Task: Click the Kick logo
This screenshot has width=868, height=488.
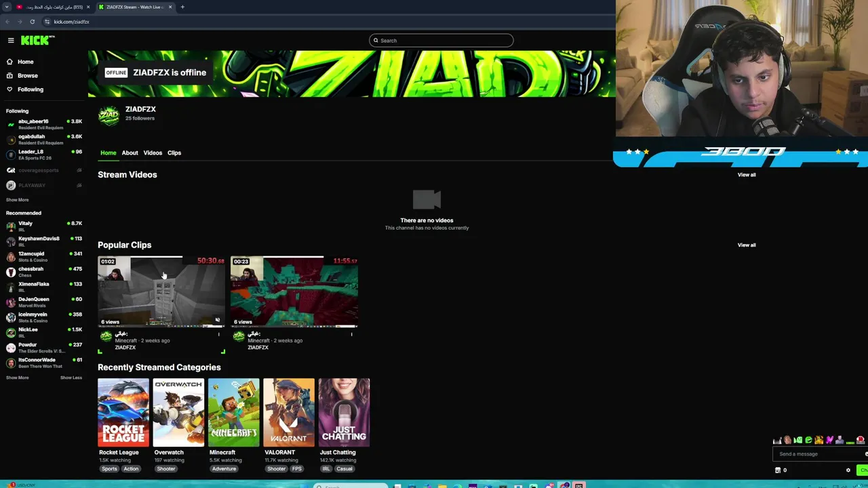Action: [37, 41]
